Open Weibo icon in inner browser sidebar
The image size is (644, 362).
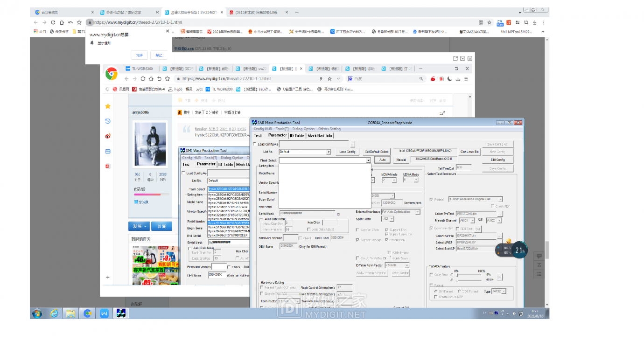coord(108,136)
